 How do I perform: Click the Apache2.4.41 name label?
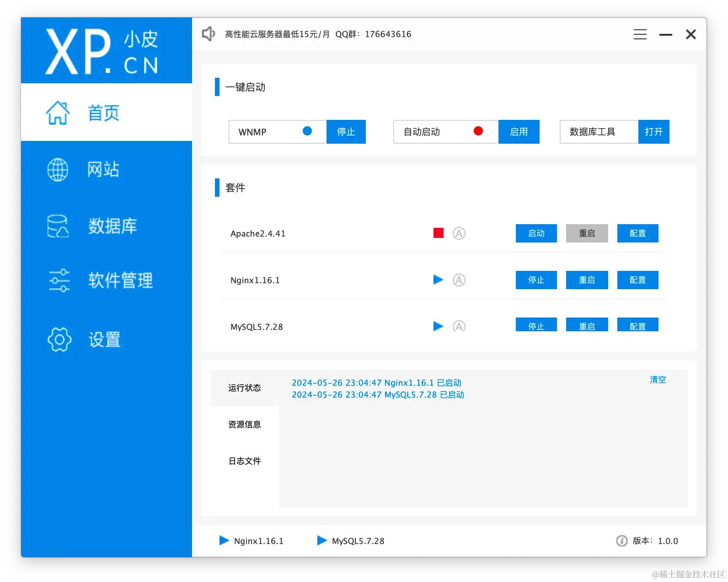coord(258,234)
